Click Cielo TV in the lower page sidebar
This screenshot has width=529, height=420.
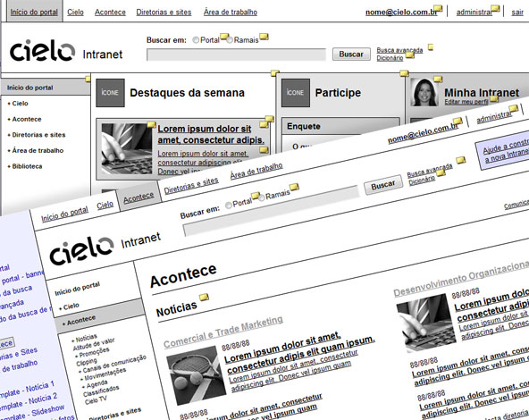click(x=96, y=400)
